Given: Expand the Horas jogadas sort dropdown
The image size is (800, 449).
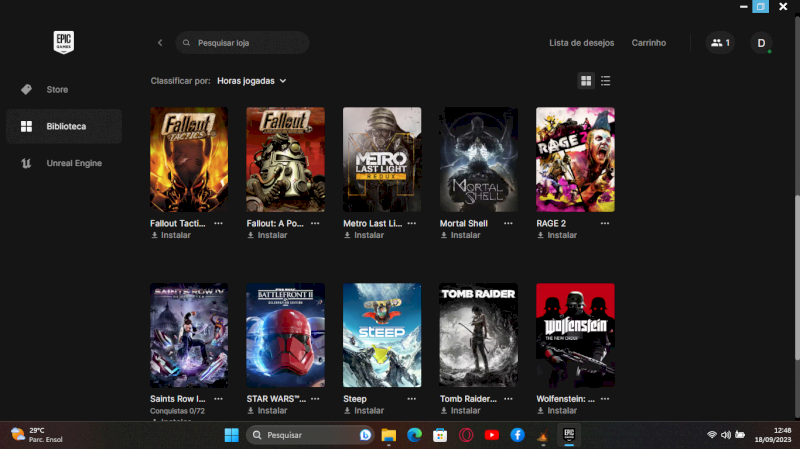Looking at the screenshot, I should click(252, 80).
